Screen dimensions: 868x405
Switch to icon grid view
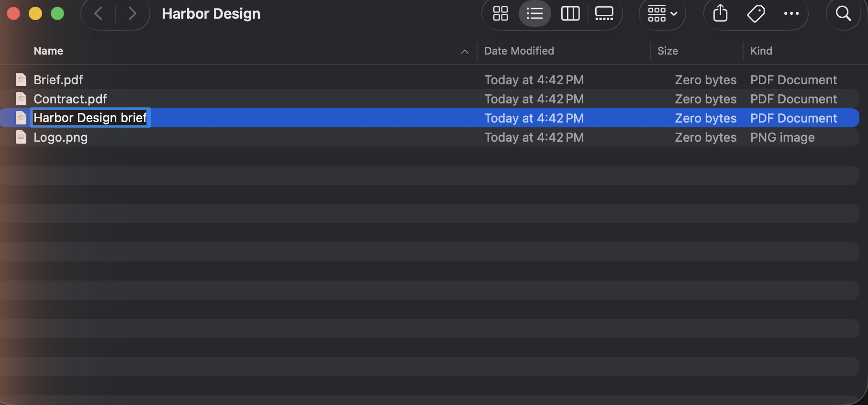[500, 13]
